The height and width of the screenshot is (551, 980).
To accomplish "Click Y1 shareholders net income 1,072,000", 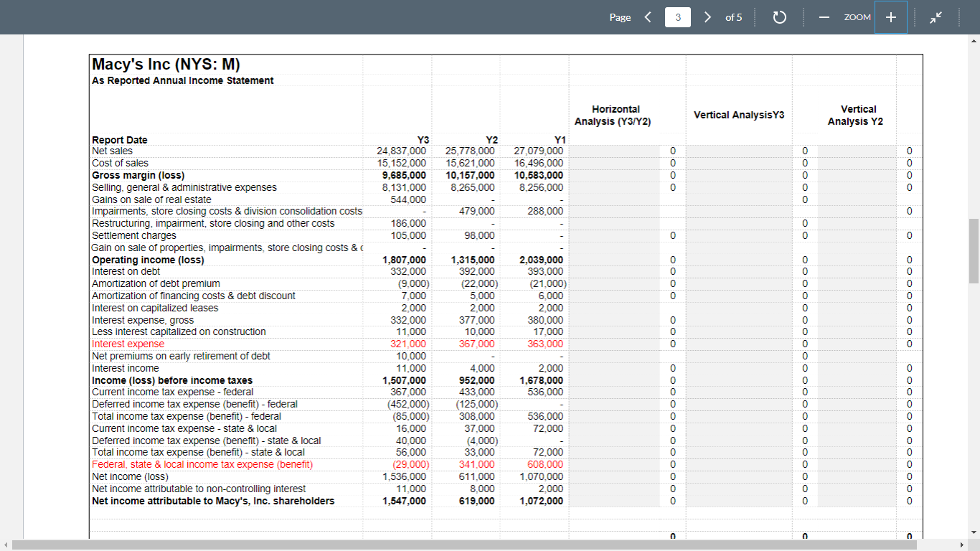I will point(542,501).
